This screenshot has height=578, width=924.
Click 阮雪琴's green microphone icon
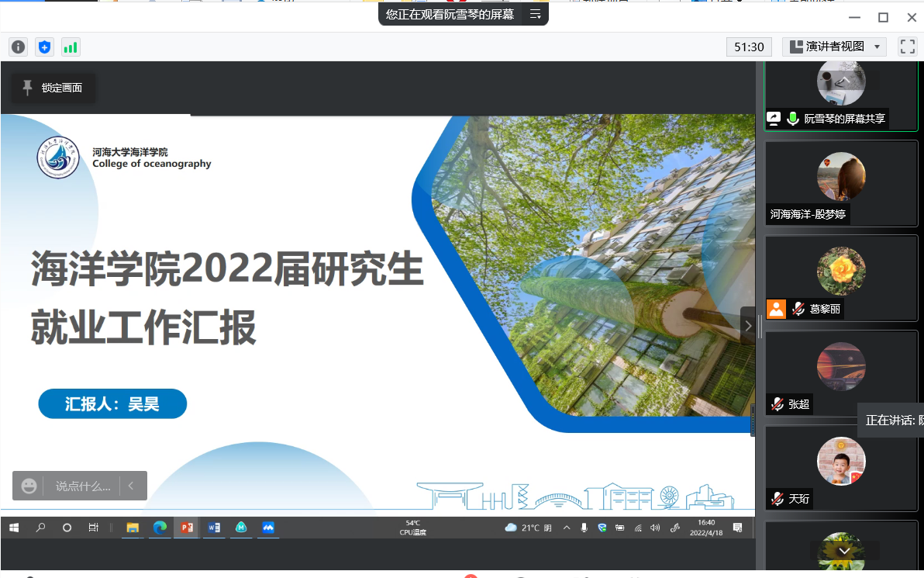(x=792, y=119)
